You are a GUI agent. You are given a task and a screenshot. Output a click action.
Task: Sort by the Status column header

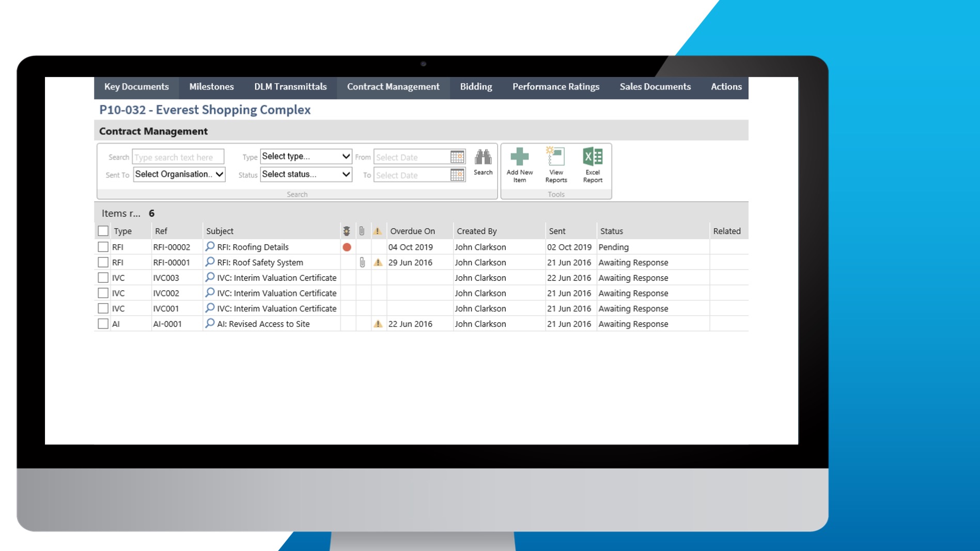pyautogui.click(x=611, y=231)
